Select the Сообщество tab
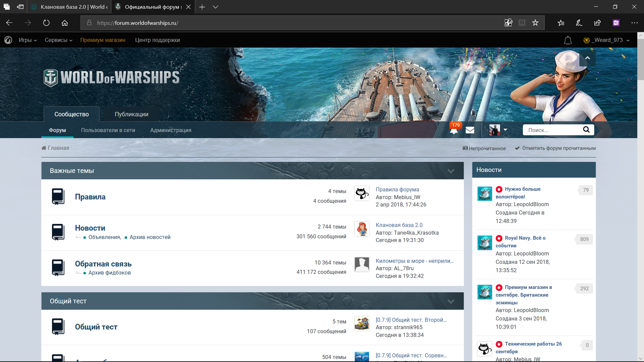This screenshot has width=644, height=362. tap(71, 114)
